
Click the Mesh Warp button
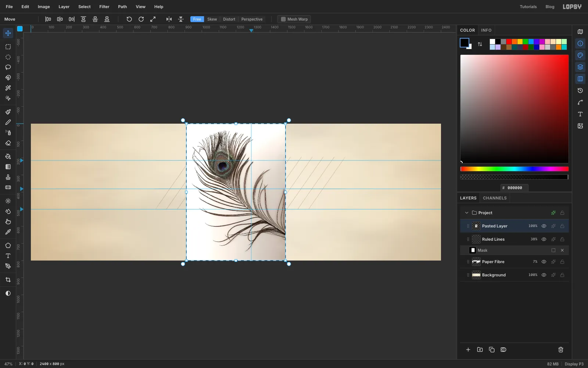pyautogui.click(x=294, y=19)
